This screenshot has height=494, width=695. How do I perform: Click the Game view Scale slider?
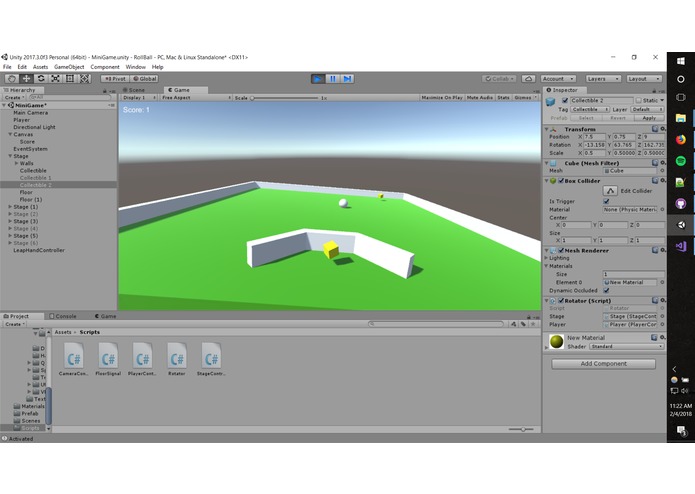click(x=285, y=98)
